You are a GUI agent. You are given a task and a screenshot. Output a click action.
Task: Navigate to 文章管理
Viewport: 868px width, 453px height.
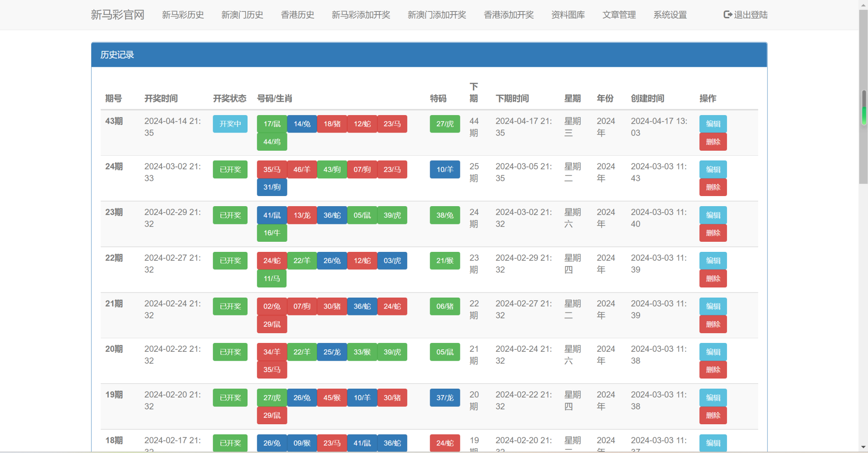tap(619, 15)
